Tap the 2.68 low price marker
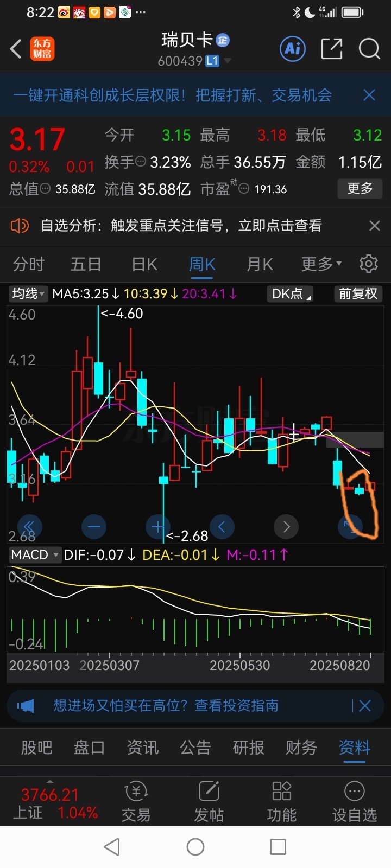Viewport: 391px width, 868px height. 187,535
